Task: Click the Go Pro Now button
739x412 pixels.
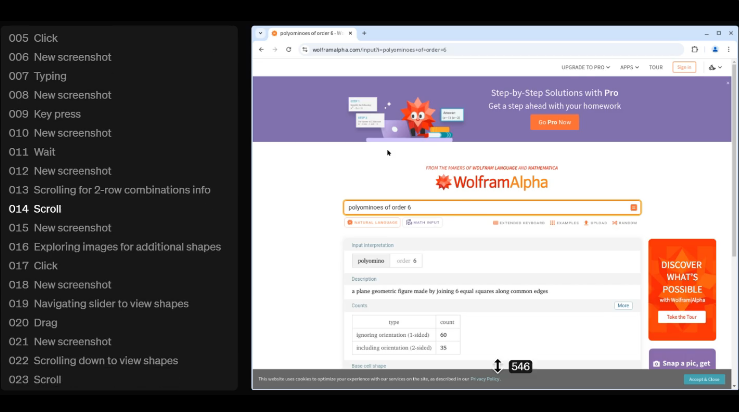Action: click(554, 122)
